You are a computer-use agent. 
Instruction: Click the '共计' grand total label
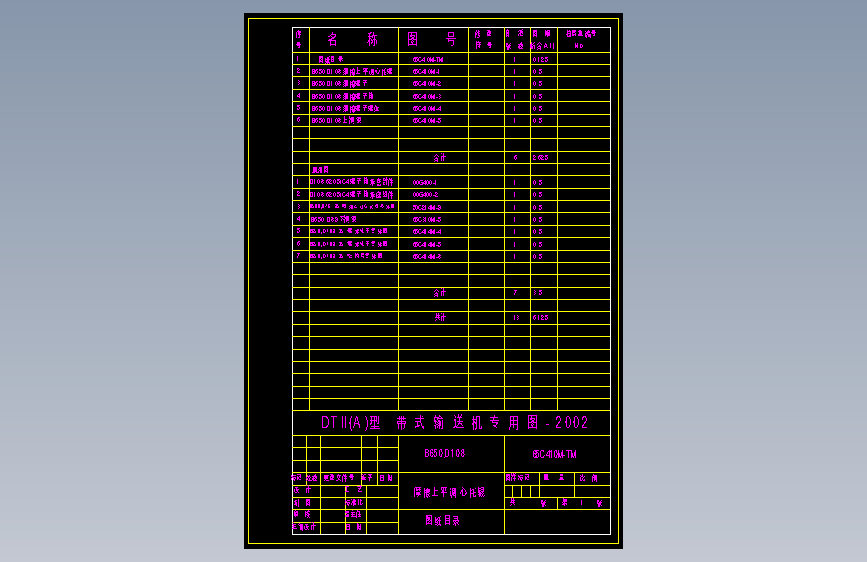click(x=440, y=317)
